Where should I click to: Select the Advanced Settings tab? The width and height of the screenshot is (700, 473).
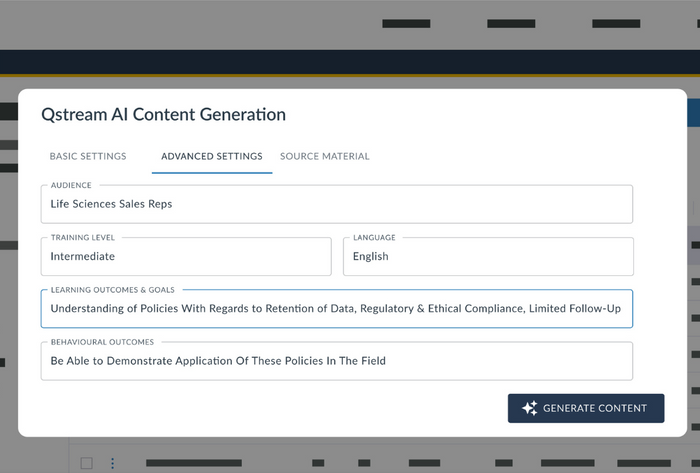click(212, 156)
